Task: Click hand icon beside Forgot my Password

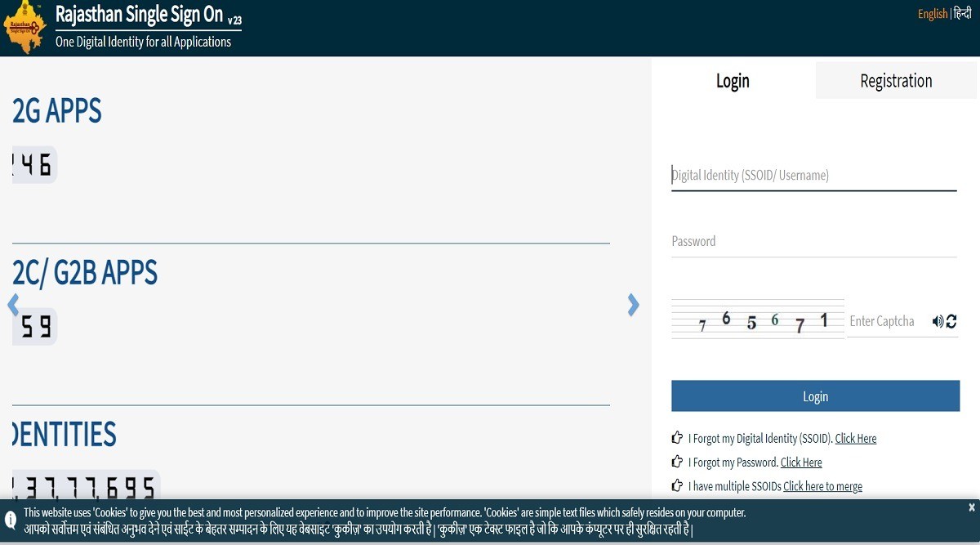Action: (x=677, y=462)
